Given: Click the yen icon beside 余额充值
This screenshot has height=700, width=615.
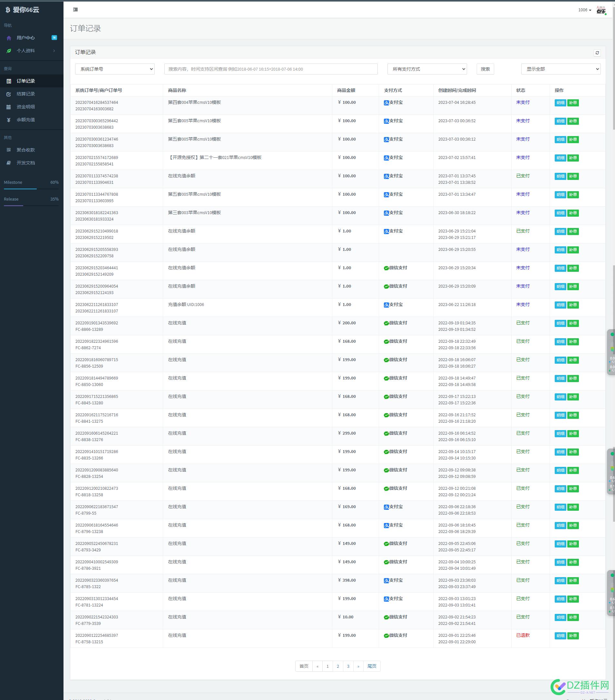Looking at the screenshot, I should (x=9, y=120).
